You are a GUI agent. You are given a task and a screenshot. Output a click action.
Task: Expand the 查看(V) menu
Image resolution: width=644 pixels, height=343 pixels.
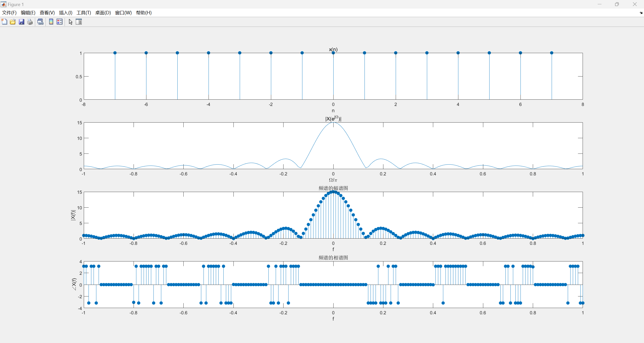click(47, 13)
